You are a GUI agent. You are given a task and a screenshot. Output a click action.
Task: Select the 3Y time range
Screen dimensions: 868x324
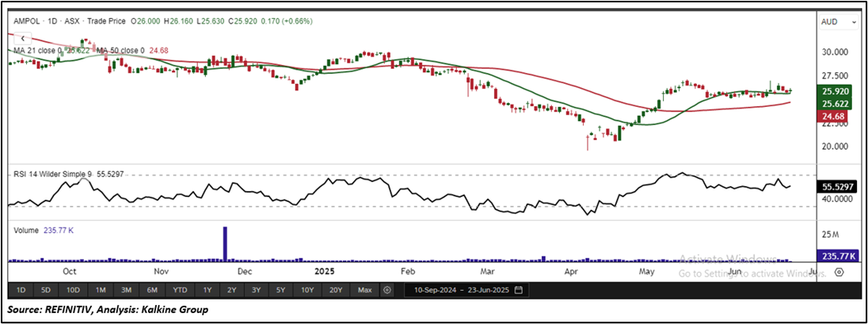coord(256,290)
